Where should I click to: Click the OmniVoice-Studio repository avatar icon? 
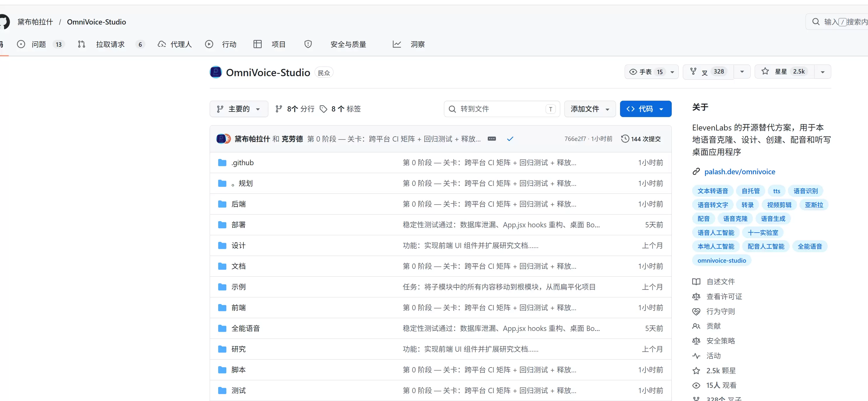(216, 72)
